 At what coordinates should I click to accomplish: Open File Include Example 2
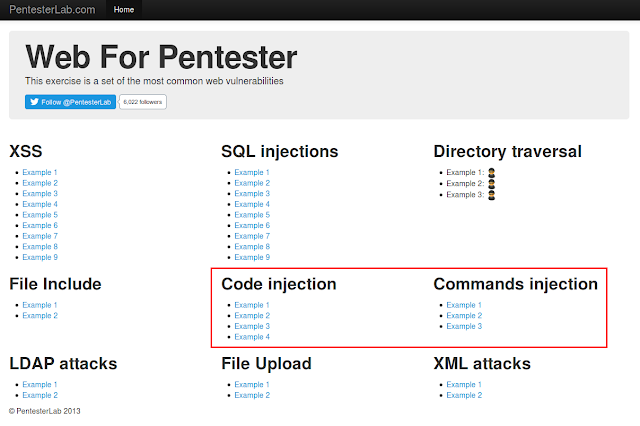coord(40,315)
